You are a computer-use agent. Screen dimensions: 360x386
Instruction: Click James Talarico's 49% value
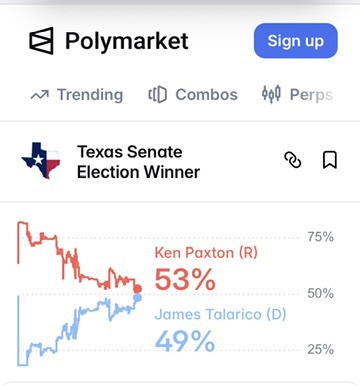coord(185,341)
